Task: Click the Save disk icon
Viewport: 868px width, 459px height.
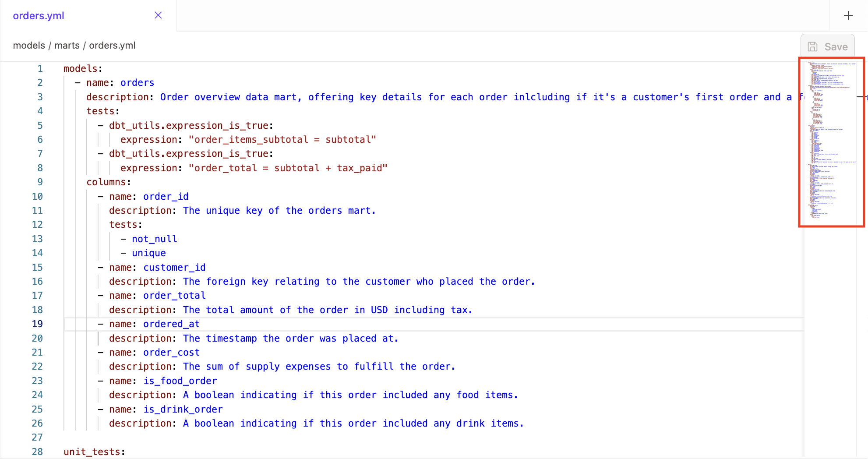Action: click(x=813, y=46)
